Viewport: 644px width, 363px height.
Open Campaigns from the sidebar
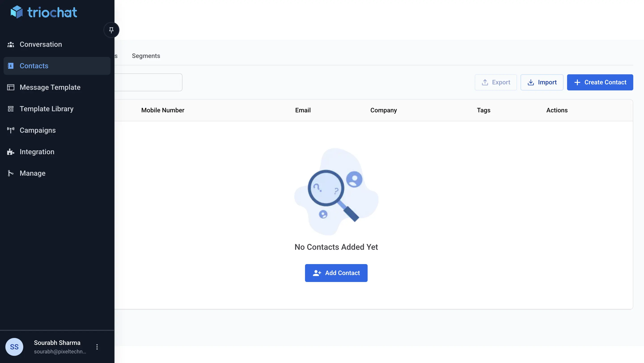tap(38, 130)
